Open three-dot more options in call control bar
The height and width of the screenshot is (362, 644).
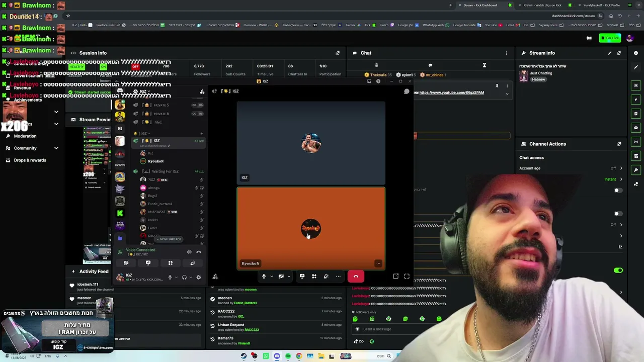pos(338,276)
